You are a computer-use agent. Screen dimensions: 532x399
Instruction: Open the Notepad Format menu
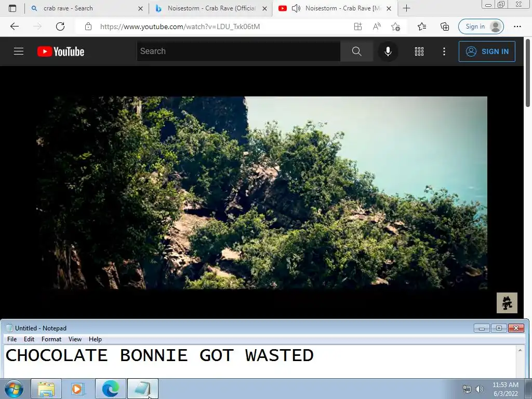click(51, 339)
